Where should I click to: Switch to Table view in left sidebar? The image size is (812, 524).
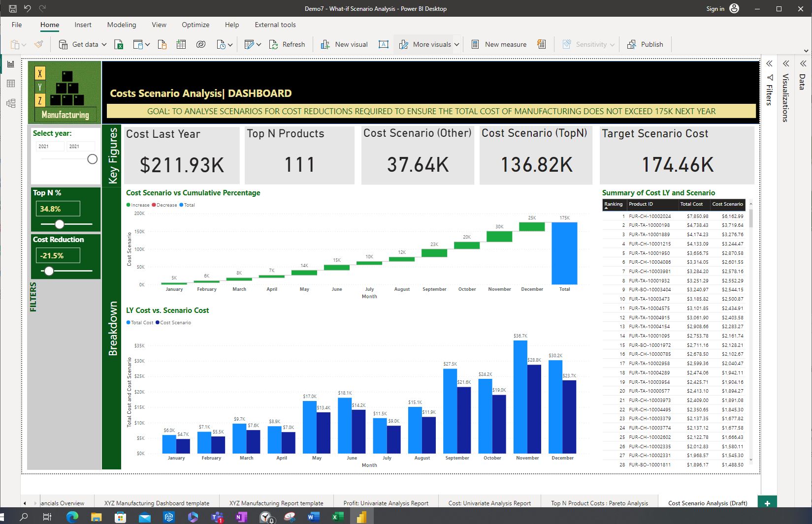11,84
